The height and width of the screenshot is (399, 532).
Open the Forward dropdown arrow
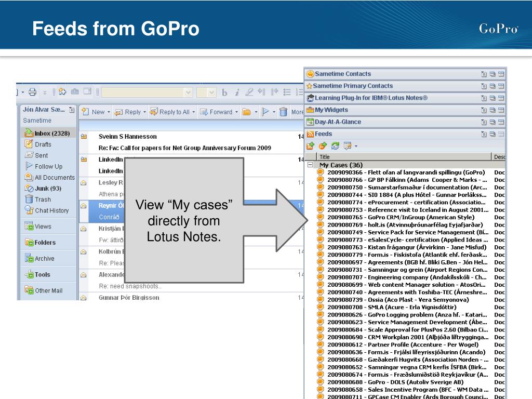point(236,112)
